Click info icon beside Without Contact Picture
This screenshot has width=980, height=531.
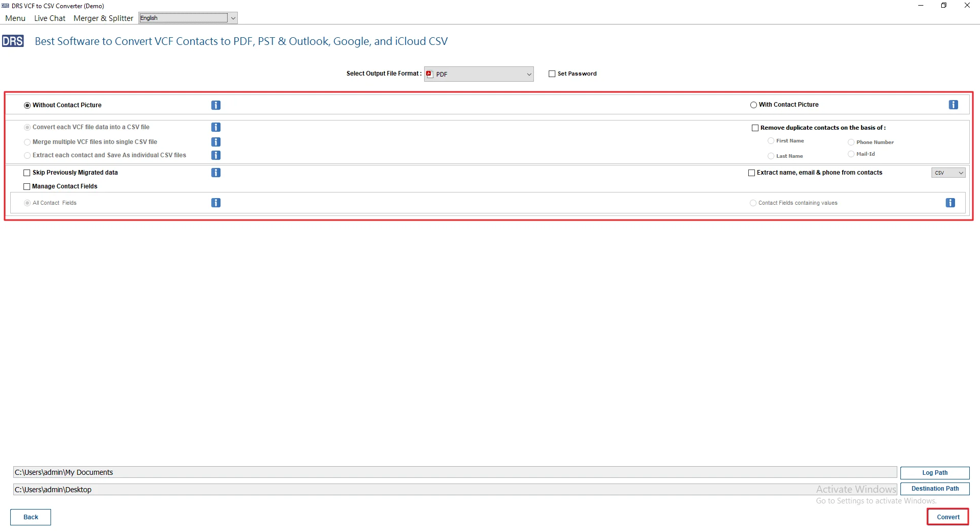point(216,105)
